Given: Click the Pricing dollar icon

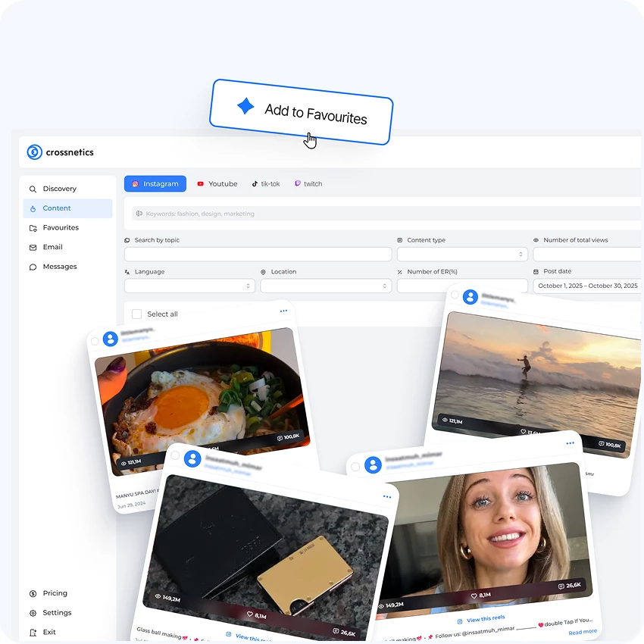Looking at the screenshot, I should [x=33, y=593].
